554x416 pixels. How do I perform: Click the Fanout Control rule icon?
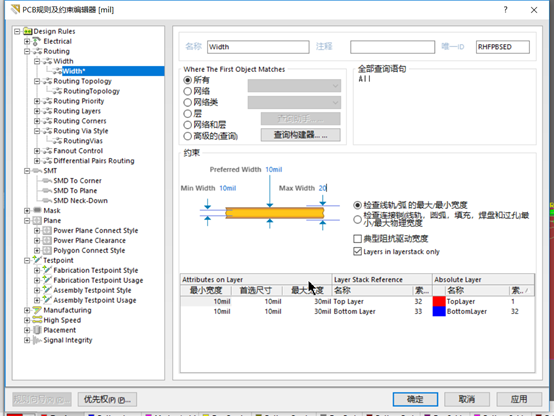[x=47, y=151]
